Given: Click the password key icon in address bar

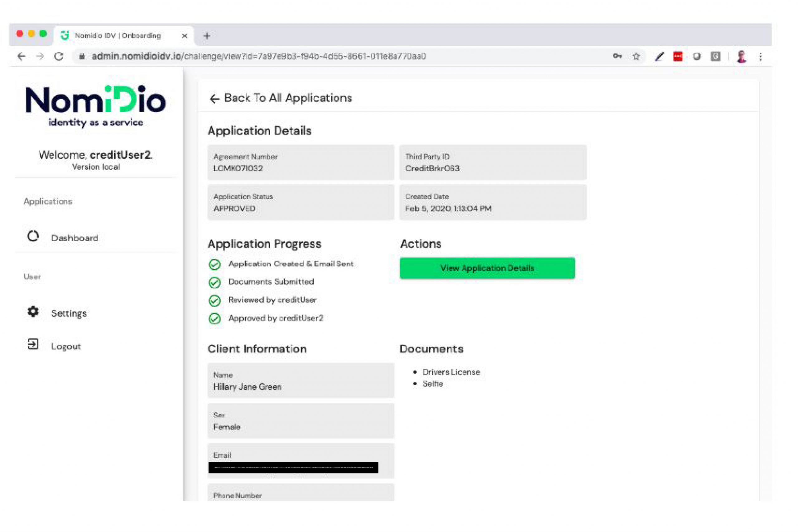Looking at the screenshot, I should 617,57.
